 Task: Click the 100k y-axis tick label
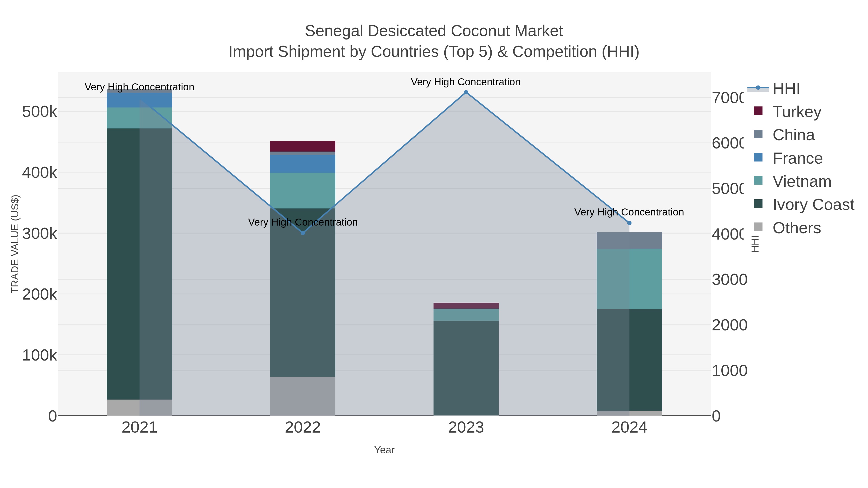[40, 355]
